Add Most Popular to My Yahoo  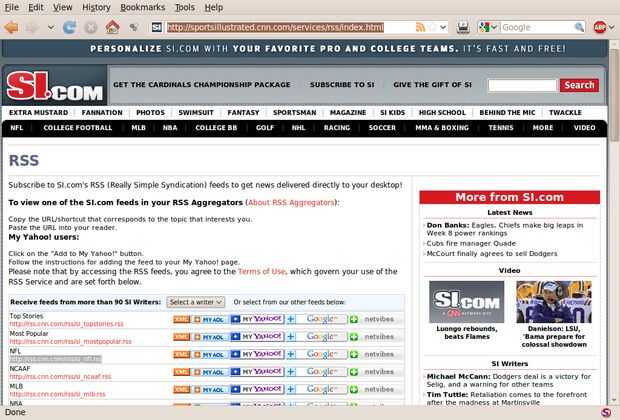pos(257,337)
